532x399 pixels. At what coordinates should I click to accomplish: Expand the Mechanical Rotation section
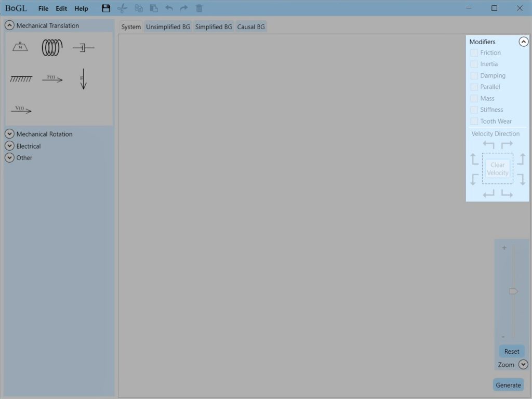pyautogui.click(x=9, y=134)
